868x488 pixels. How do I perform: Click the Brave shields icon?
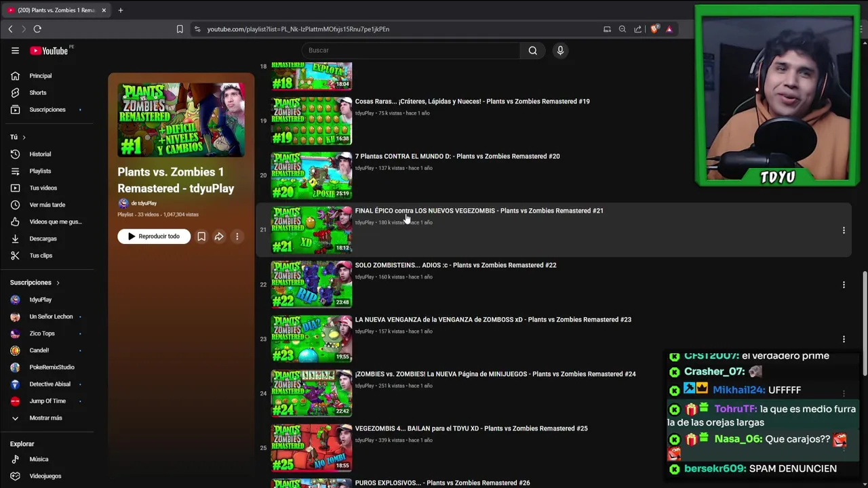654,29
